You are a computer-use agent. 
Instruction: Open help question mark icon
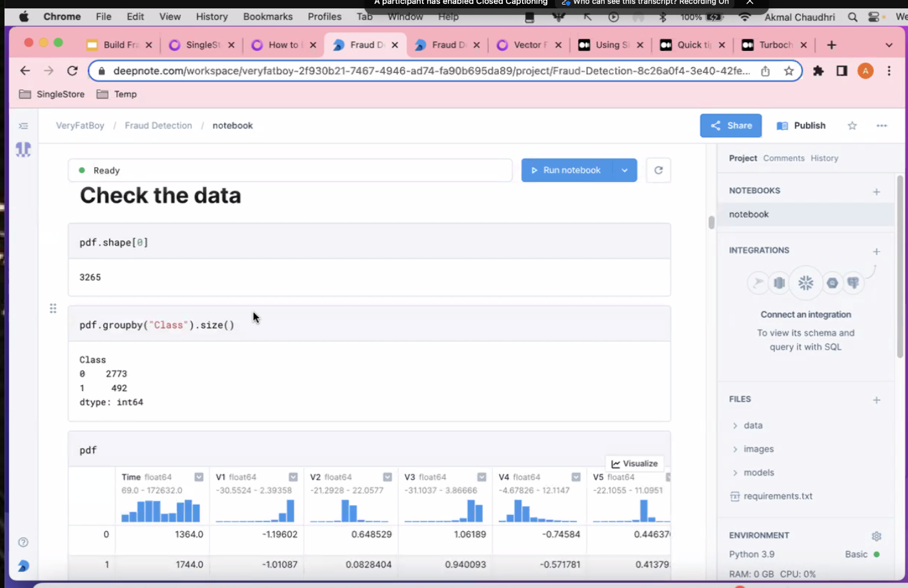pos(23,542)
